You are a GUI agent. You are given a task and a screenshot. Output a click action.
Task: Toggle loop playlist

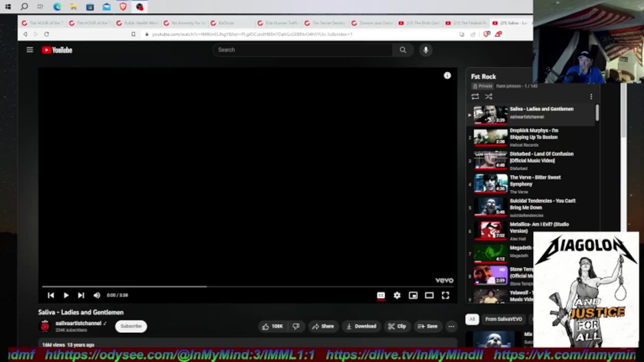tap(475, 97)
